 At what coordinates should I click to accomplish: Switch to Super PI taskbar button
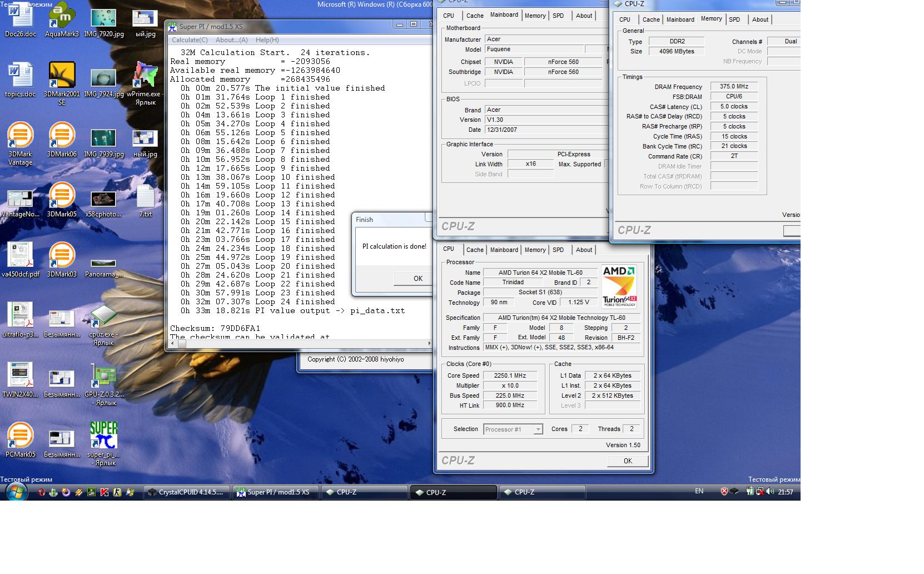(275, 492)
